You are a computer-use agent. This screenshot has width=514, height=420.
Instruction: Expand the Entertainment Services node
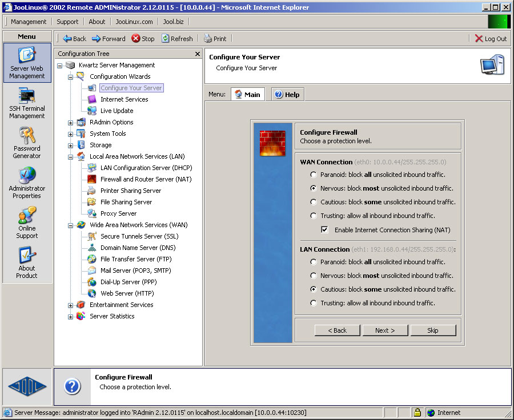point(71,305)
